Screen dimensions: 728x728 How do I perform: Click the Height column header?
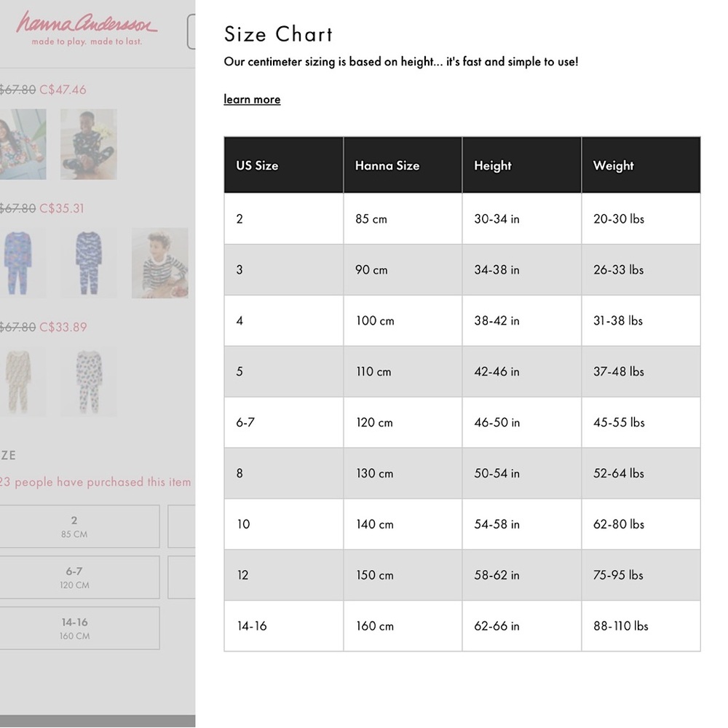pos(522,165)
